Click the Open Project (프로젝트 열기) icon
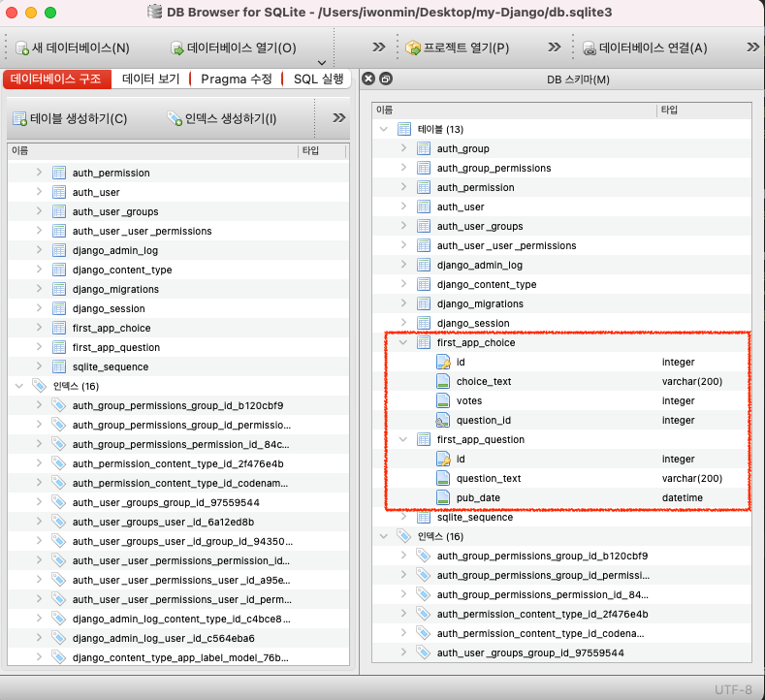The width and height of the screenshot is (765, 700). [413, 48]
